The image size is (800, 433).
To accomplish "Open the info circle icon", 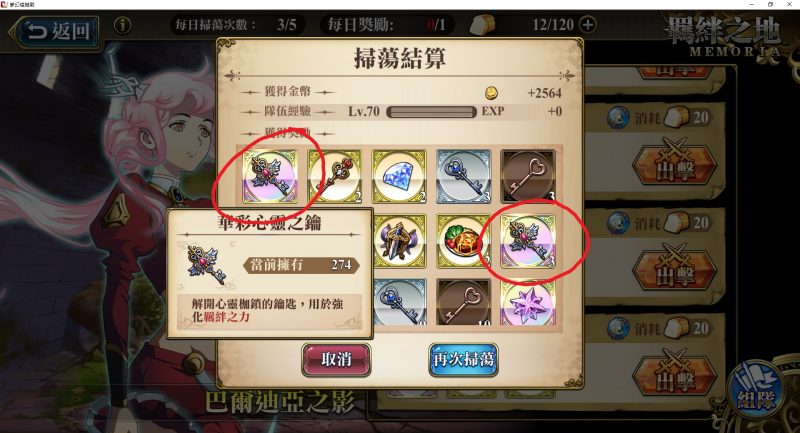I will tap(122, 24).
